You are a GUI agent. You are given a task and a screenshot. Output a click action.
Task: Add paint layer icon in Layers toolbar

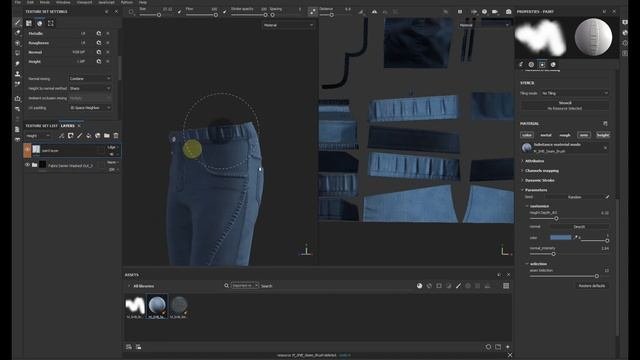click(80, 136)
